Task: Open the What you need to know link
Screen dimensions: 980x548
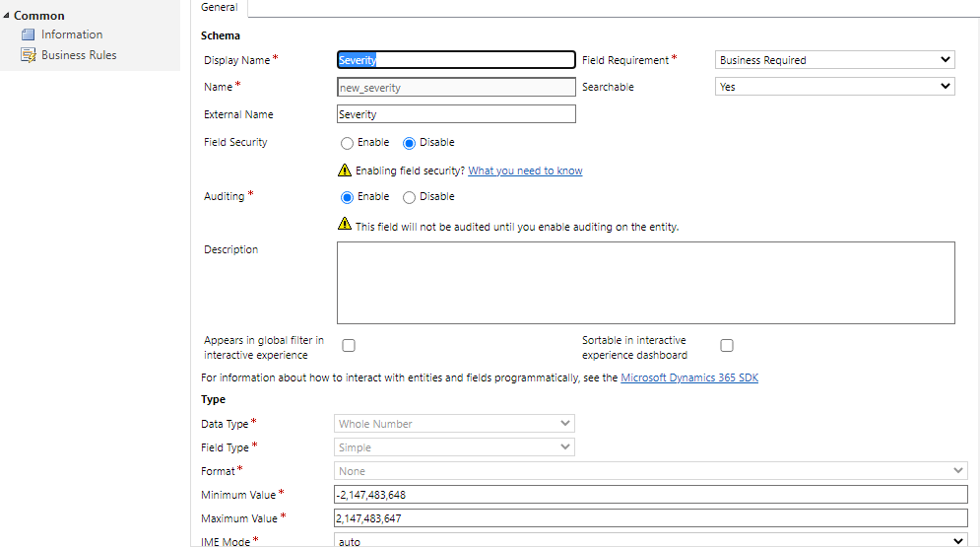Action: click(x=525, y=171)
